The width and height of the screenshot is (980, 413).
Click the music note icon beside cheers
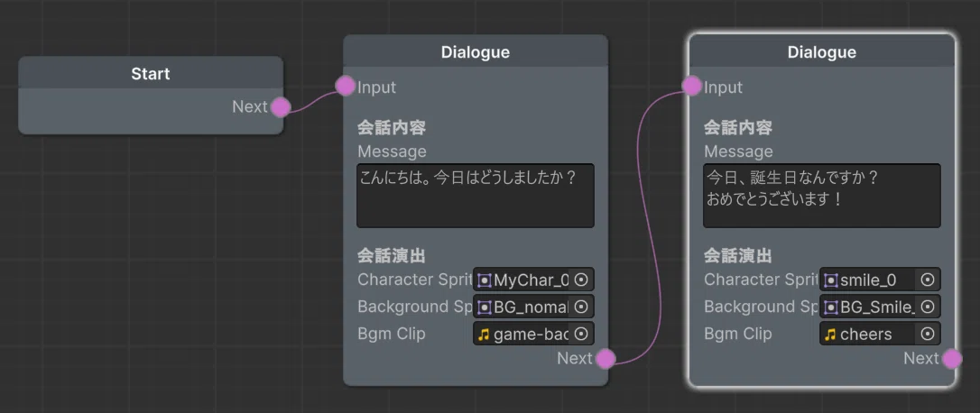pos(830,335)
